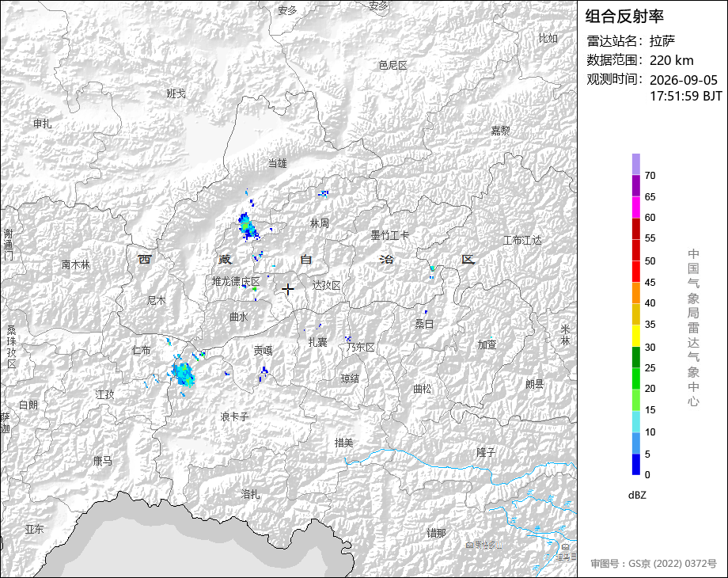Click the 堆龙德庆区 place label
Screen dimensions: 728x578
[236, 282]
